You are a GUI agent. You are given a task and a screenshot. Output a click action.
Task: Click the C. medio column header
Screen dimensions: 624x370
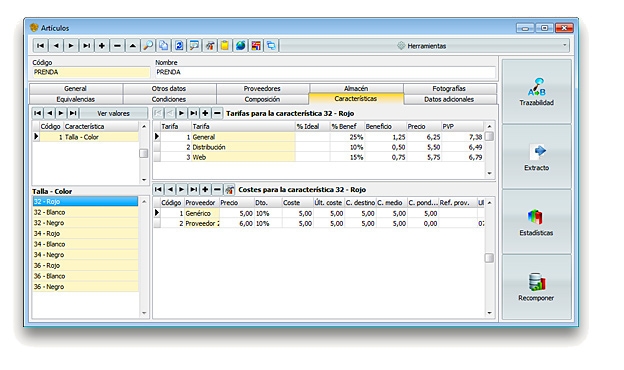tap(392, 203)
